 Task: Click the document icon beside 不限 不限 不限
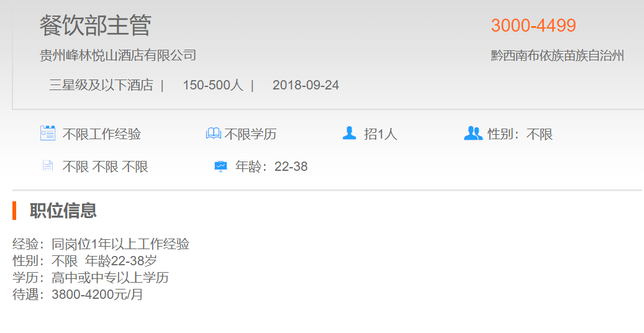48,166
